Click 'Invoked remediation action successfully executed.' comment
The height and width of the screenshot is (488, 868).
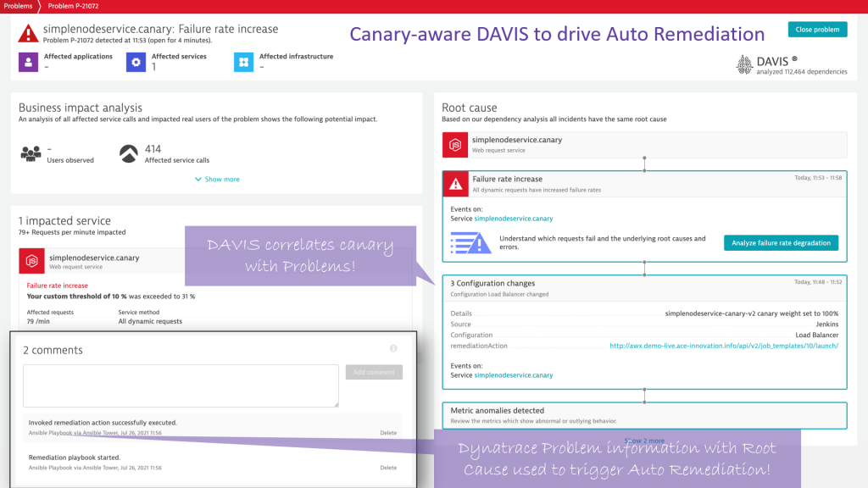click(103, 423)
